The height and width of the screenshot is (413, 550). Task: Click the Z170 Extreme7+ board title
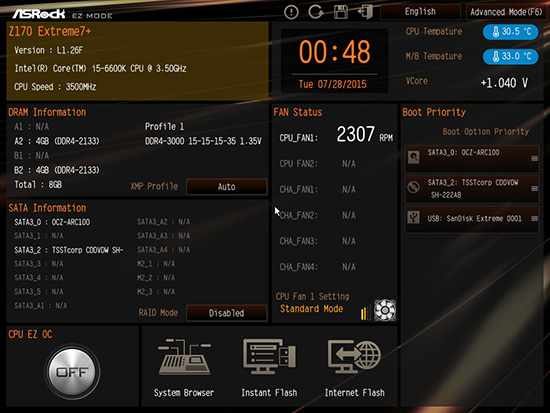49,32
